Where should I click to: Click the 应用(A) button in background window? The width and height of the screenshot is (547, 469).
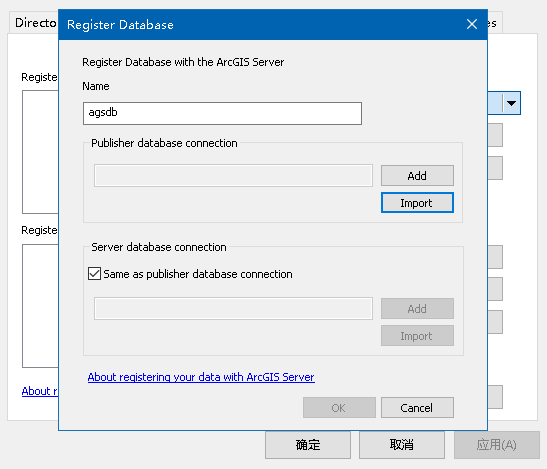coord(497,445)
